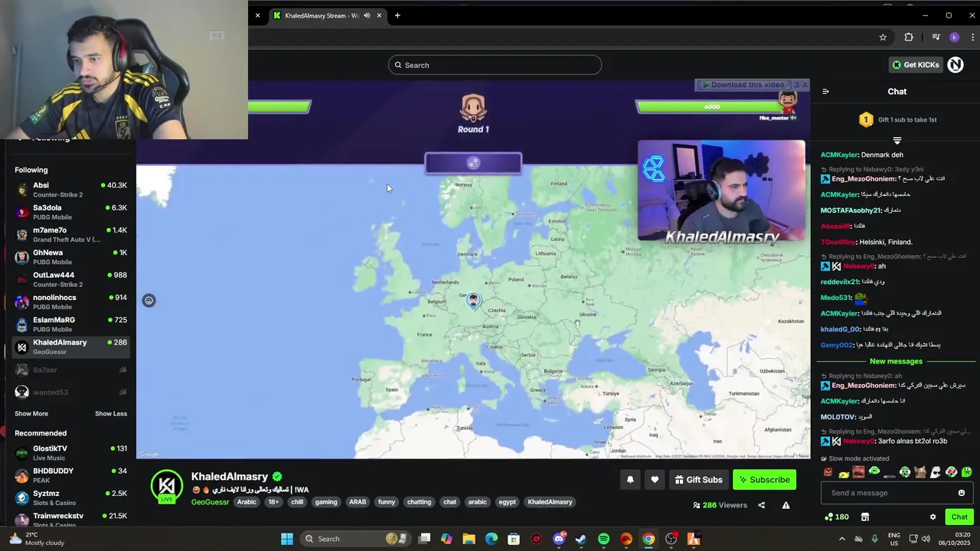Screen dimensions: 980x551
Task: Mute the KhaledAlmasry Stream tab audio
Action: coord(367,15)
